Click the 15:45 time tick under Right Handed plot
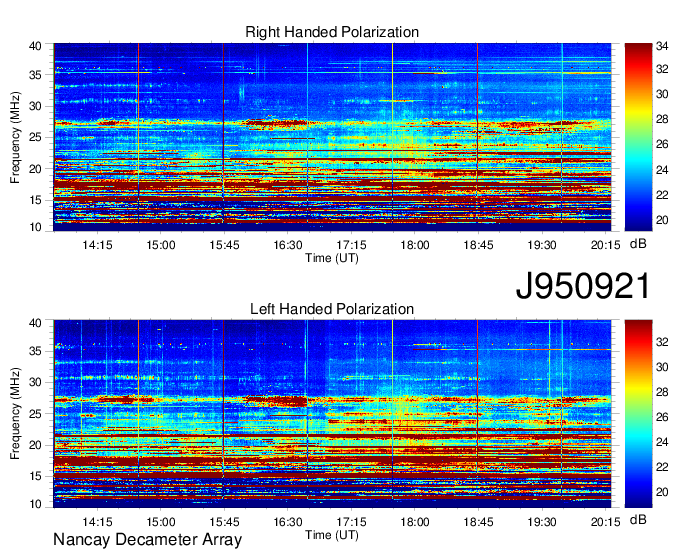The width and height of the screenshot is (680, 552). tap(224, 245)
